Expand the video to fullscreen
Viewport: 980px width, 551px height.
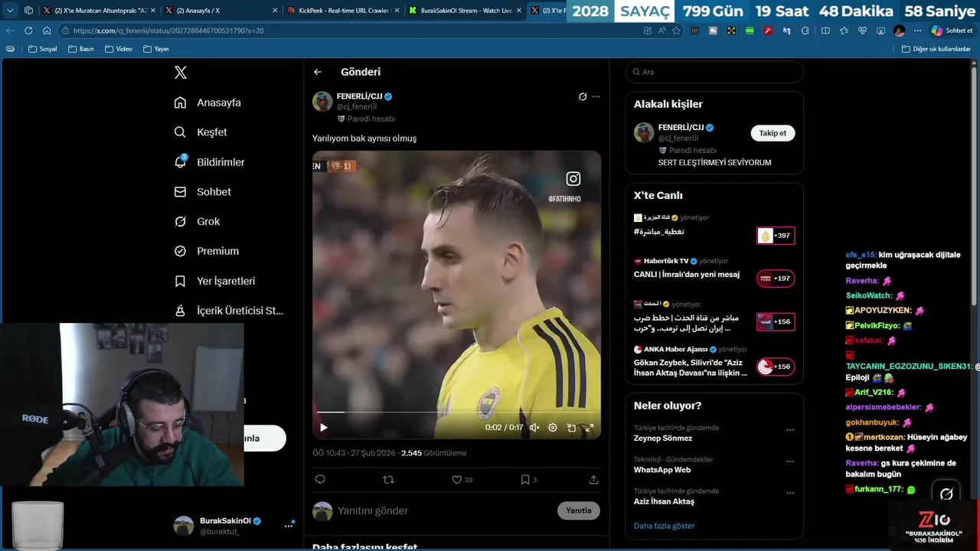pos(590,428)
